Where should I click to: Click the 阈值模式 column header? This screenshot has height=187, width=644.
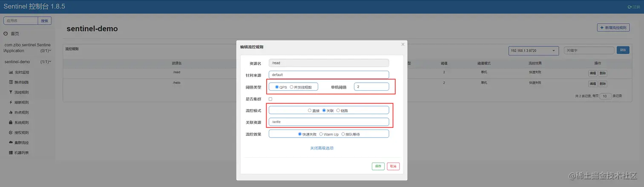[x=484, y=63]
